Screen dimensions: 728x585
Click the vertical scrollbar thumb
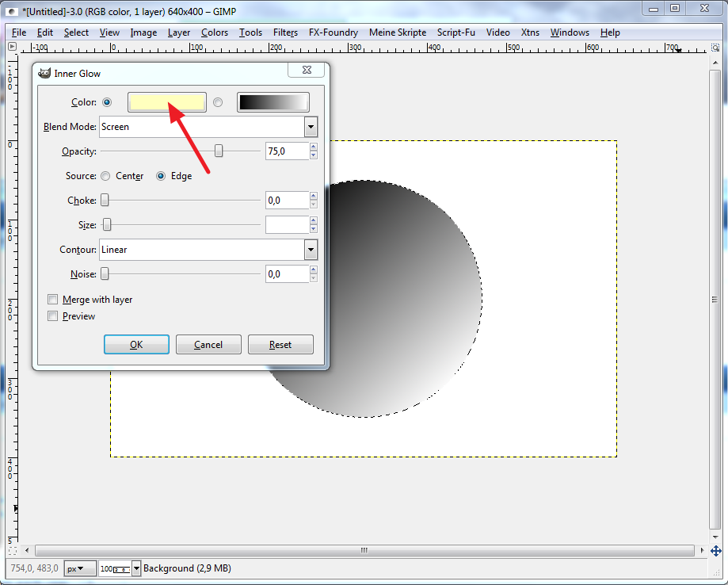715,300
